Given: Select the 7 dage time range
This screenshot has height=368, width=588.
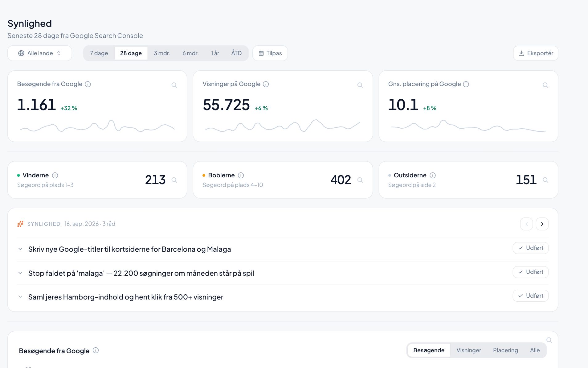Looking at the screenshot, I should [x=99, y=53].
